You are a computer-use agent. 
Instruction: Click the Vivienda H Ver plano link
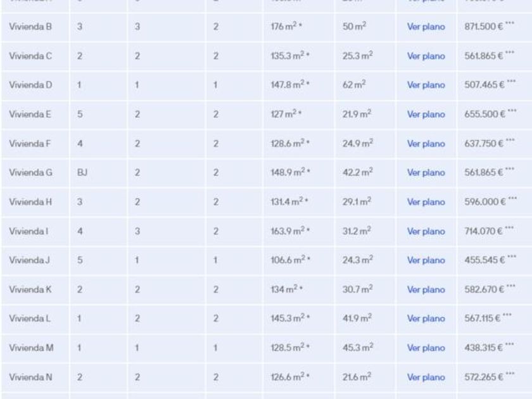click(x=426, y=202)
